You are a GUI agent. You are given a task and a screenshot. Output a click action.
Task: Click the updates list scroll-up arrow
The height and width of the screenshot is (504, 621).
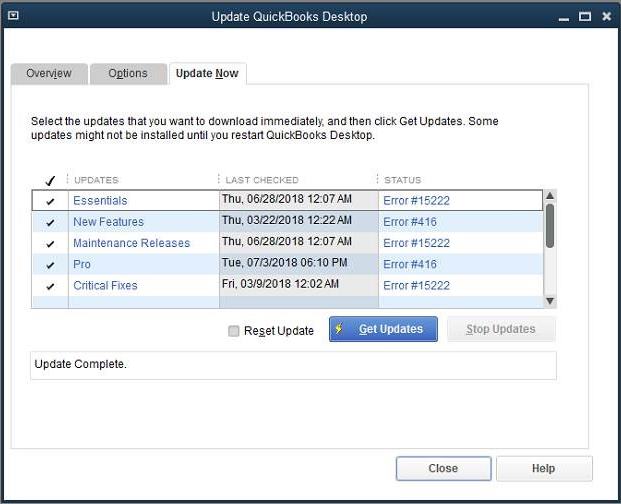click(550, 196)
